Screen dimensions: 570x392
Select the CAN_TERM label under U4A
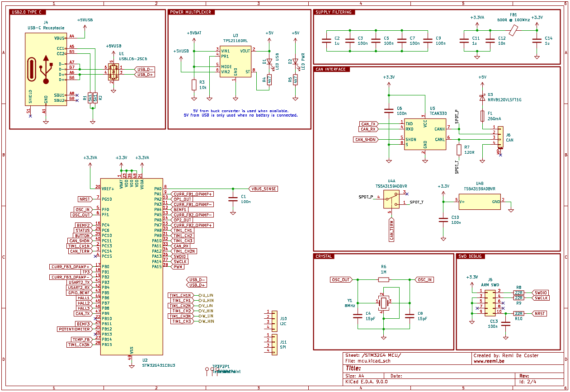(391, 230)
